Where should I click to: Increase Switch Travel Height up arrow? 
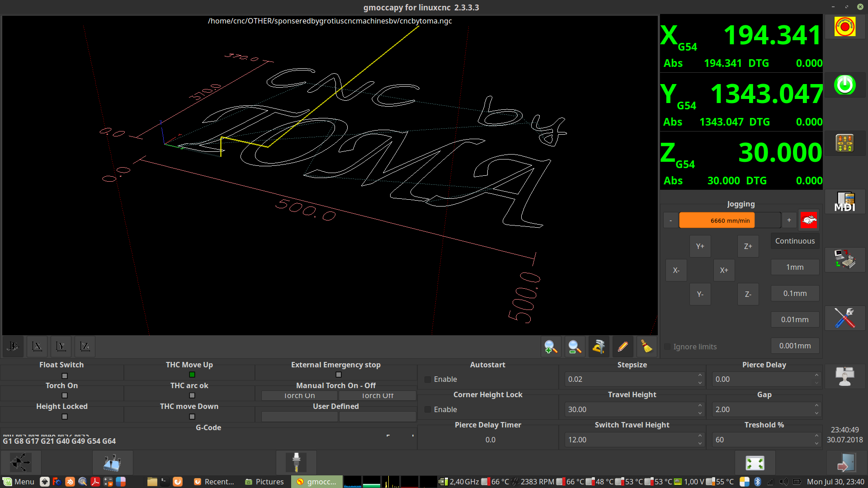click(700, 436)
